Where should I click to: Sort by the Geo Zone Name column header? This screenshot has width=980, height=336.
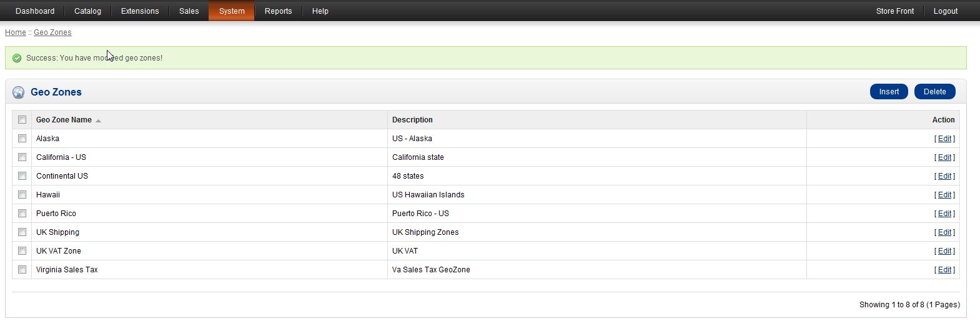pyautogui.click(x=64, y=120)
